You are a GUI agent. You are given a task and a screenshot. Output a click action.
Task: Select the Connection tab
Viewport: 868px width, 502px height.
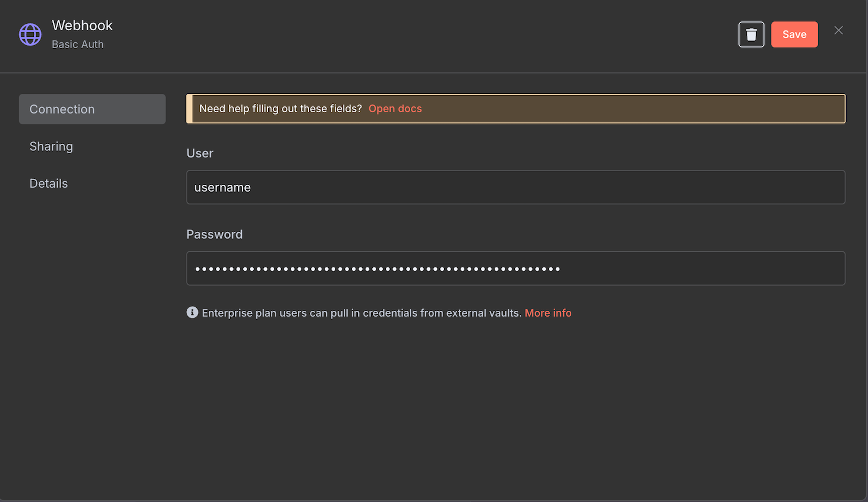62,109
